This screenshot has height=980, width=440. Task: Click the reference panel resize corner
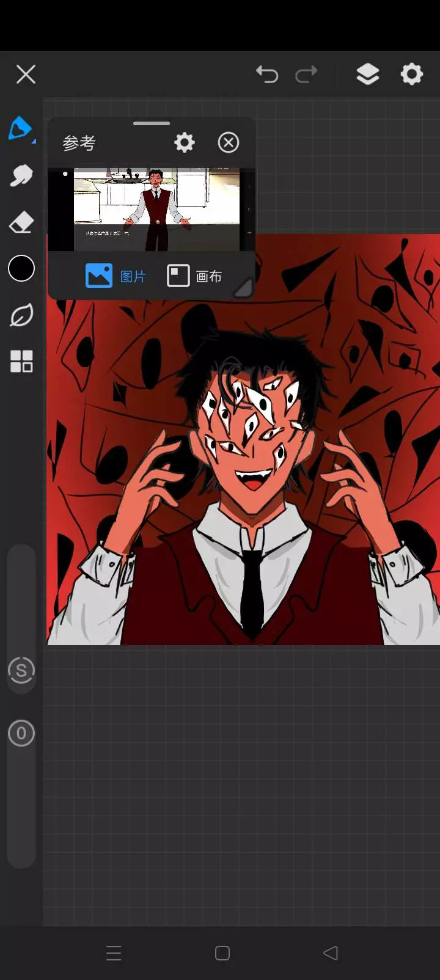click(x=244, y=288)
